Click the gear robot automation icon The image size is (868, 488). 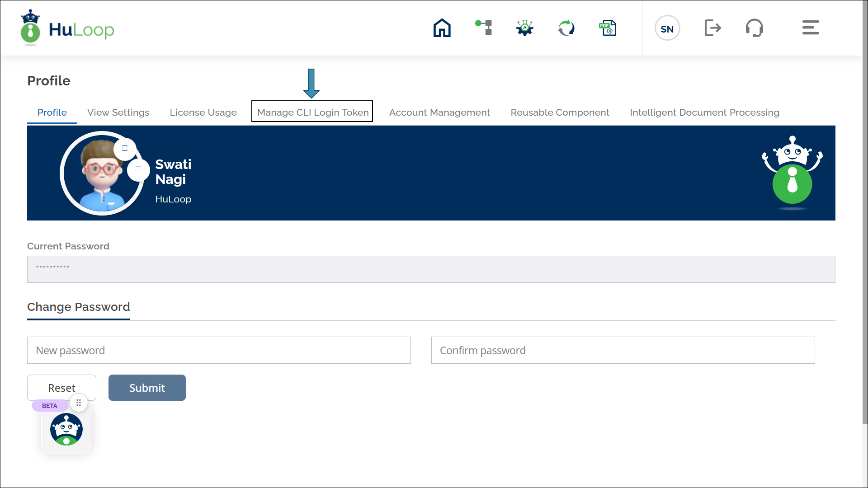coord(525,28)
